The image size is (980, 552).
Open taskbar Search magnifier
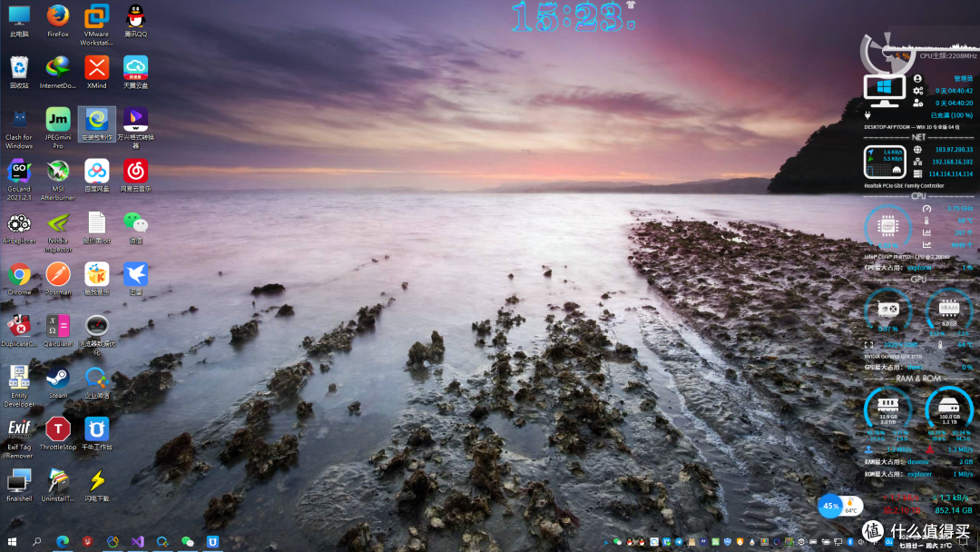(37, 541)
